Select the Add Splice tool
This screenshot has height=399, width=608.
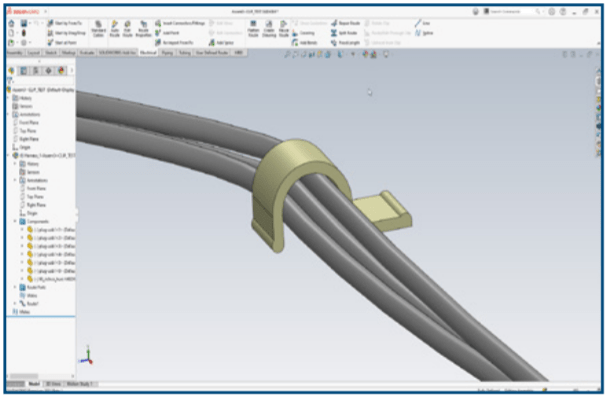coord(221,43)
